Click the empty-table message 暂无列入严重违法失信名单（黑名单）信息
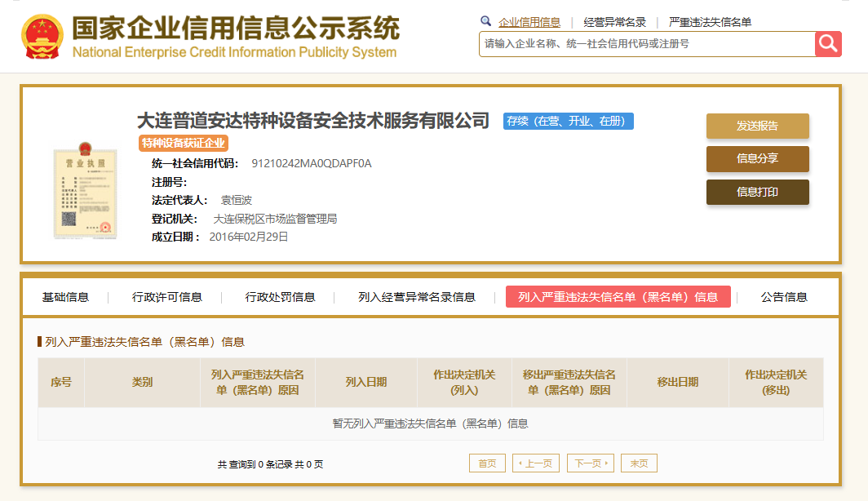Image resolution: width=868 pixels, height=501 pixels. pyautogui.click(x=430, y=423)
